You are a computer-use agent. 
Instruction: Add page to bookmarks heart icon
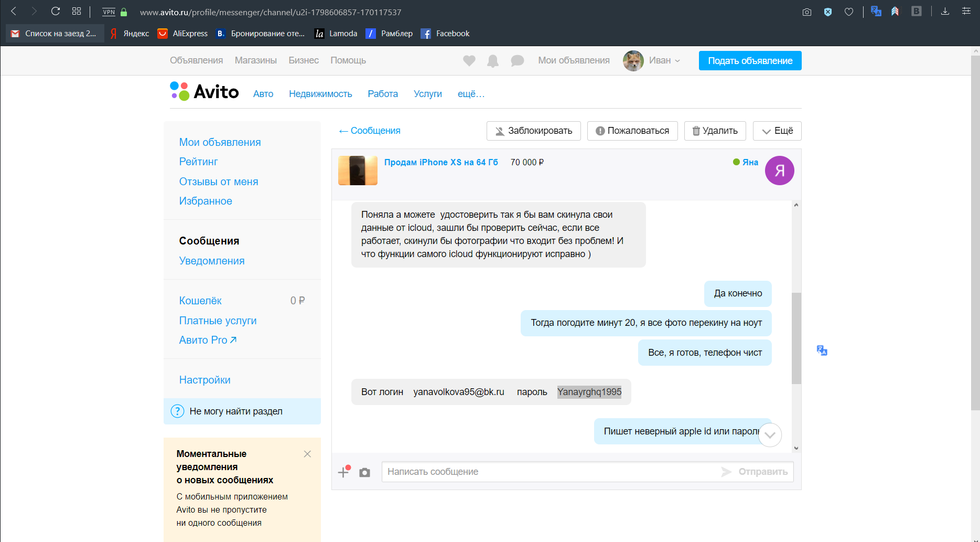[849, 12]
